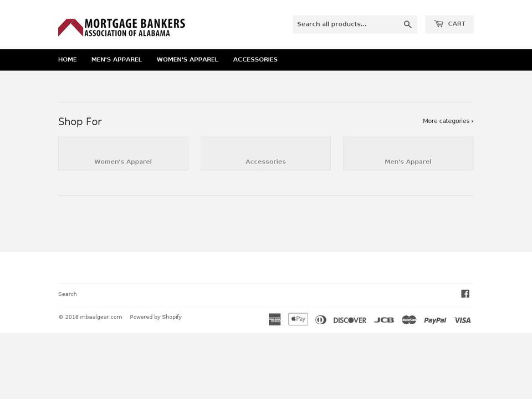Image resolution: width=532 pixels, height=399 pixels.
Task: Click the mbaalgear.com copyright link
Action: click(x=101, y=317)
